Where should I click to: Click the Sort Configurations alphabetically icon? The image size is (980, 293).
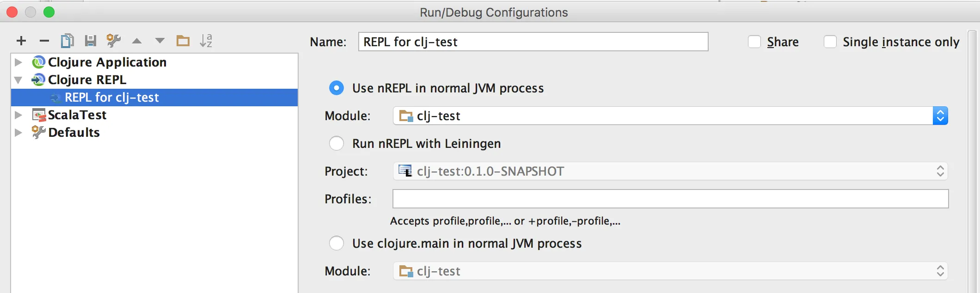tap(206, 41)
